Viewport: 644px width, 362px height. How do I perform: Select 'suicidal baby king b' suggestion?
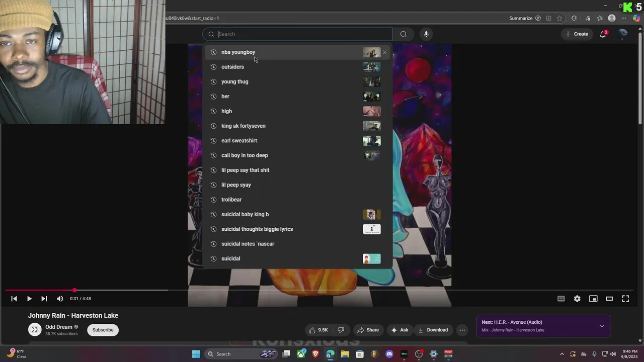click(x=298, y=214)
